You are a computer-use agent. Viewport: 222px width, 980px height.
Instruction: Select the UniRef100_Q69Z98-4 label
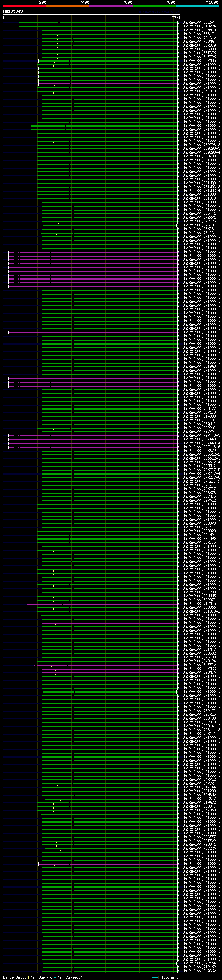click(201, 152)
